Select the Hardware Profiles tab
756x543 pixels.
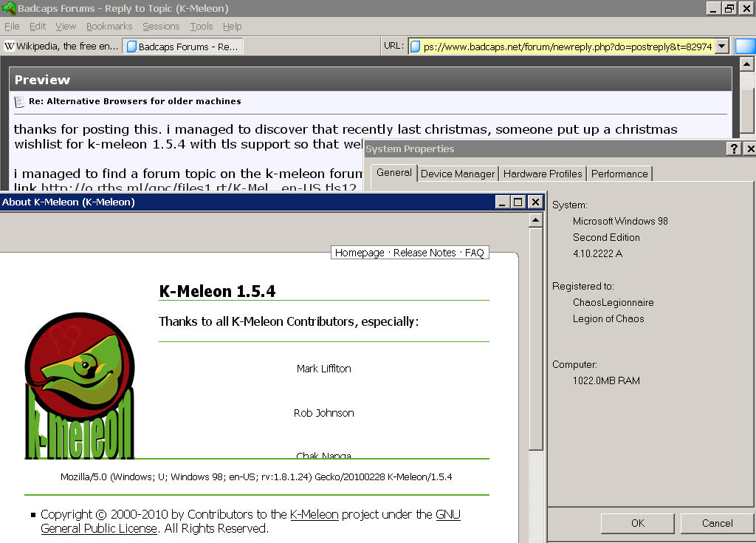(543, 174)
